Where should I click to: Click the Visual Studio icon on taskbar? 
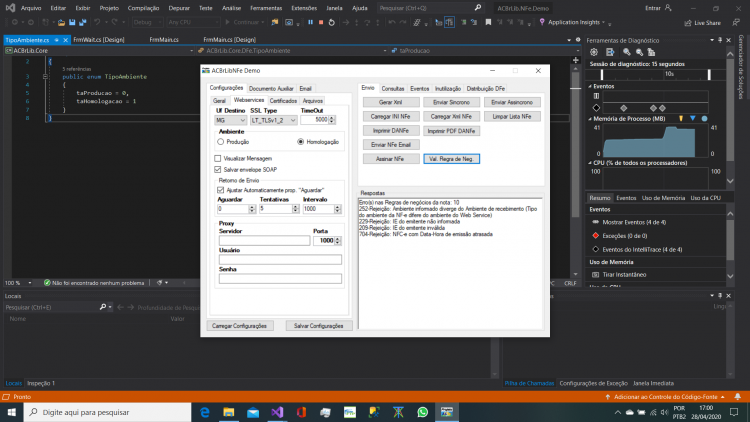tap(277, 412)
